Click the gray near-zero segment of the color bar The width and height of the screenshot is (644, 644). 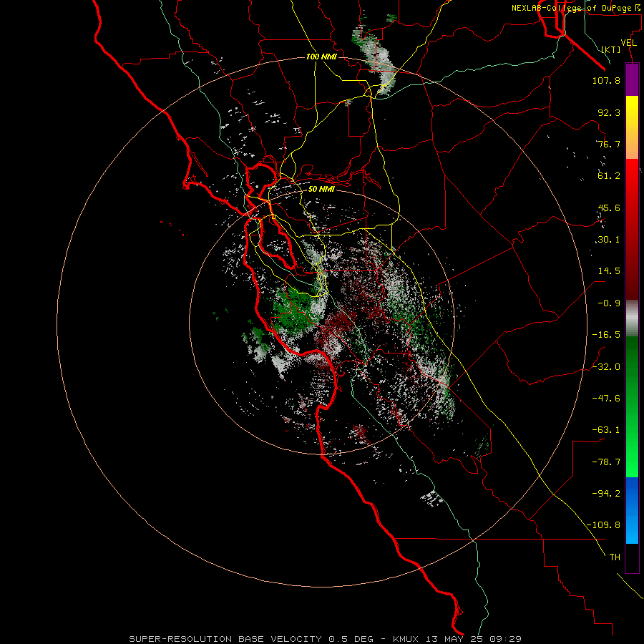(x=632, y=318)
